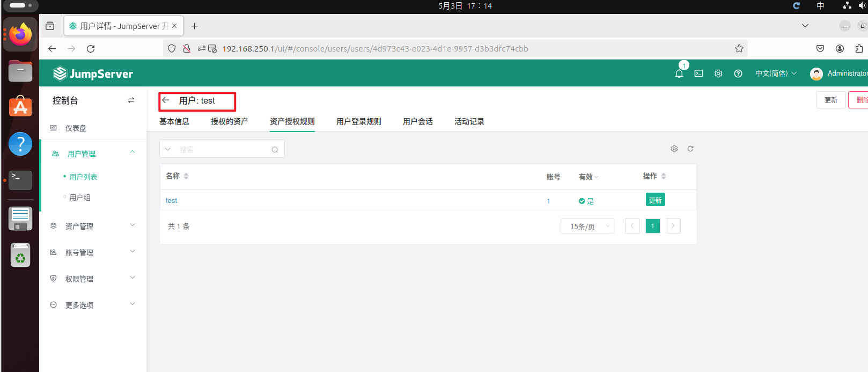Viewport: 868px width, 372px height.
Task: Open the test rule link
Action: pyautogui.click(x=171, y=201)
